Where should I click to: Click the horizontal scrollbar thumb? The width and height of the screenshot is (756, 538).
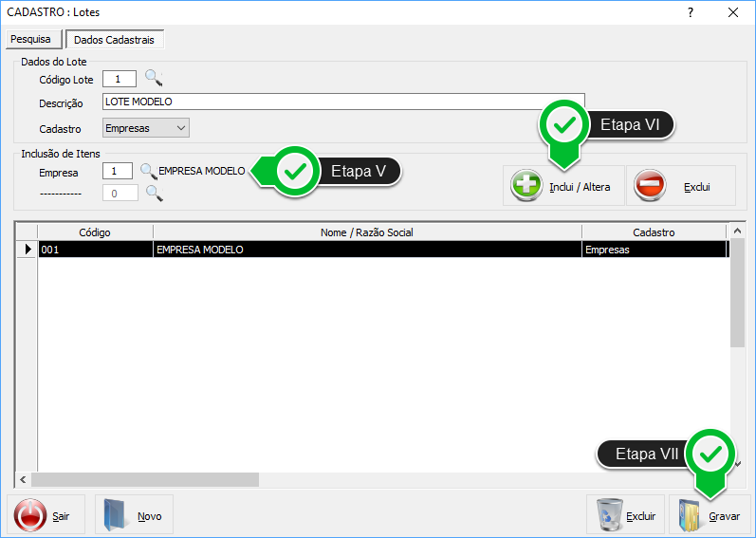click(145, 480)
